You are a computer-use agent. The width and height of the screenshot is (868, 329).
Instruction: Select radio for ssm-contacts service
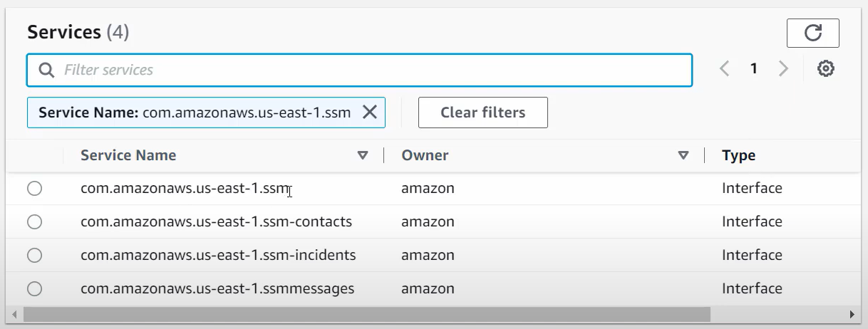coord(34,221)
